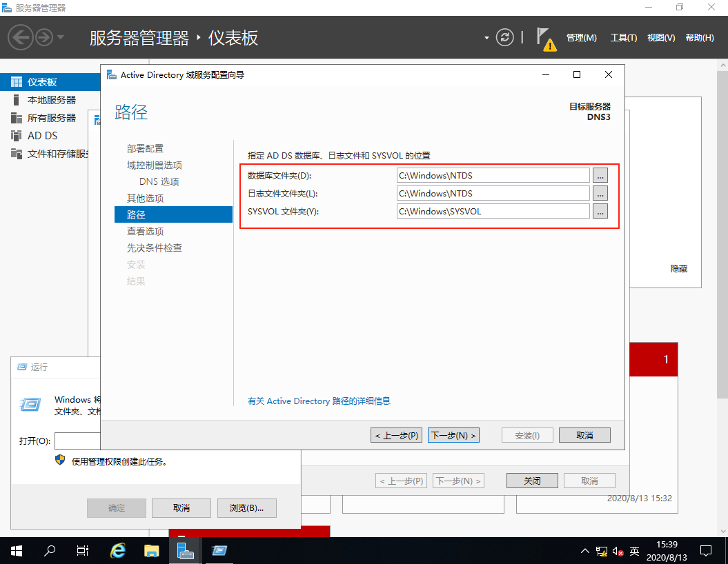Click 取消 in the 运行 dialog
The image size is (728, 564).
(x=181, y=508)
